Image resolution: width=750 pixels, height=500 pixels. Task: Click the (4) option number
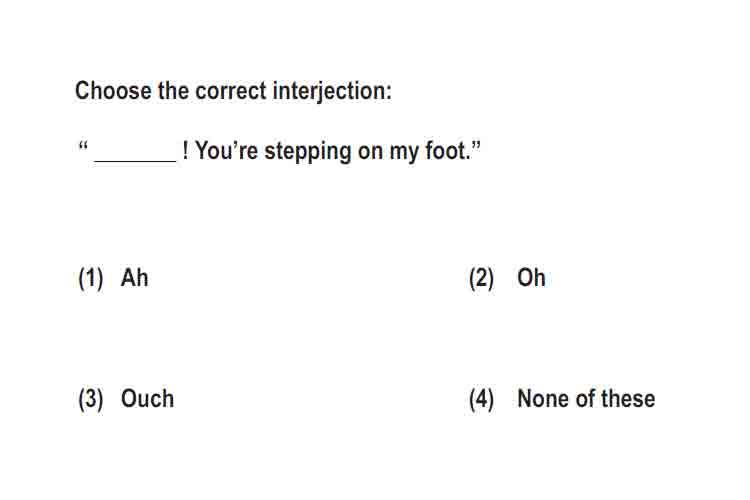pos(482,399)
